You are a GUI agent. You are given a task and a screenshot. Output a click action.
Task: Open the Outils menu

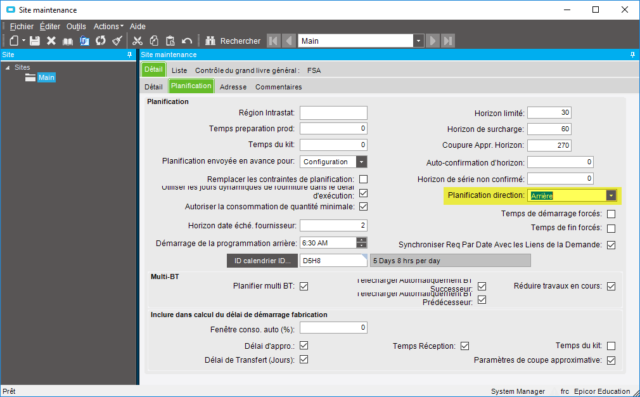[x=76, y=27]
